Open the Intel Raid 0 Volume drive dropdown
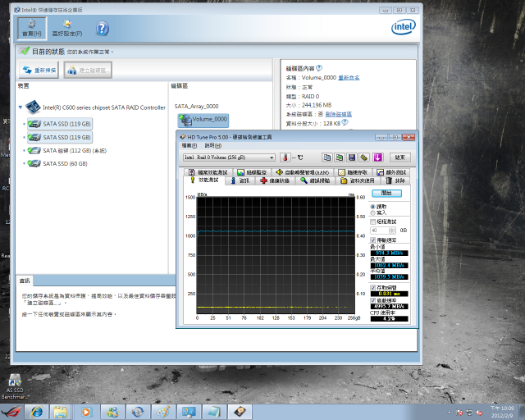The height and width of the screenshot is (420, 525). pos(229,157)
